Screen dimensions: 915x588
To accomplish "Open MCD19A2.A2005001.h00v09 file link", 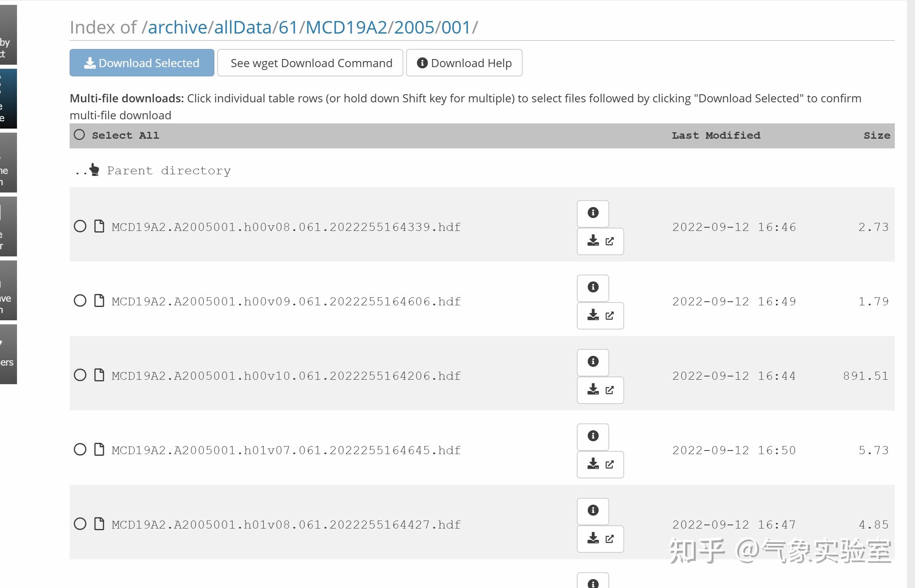I will [286, 301].
